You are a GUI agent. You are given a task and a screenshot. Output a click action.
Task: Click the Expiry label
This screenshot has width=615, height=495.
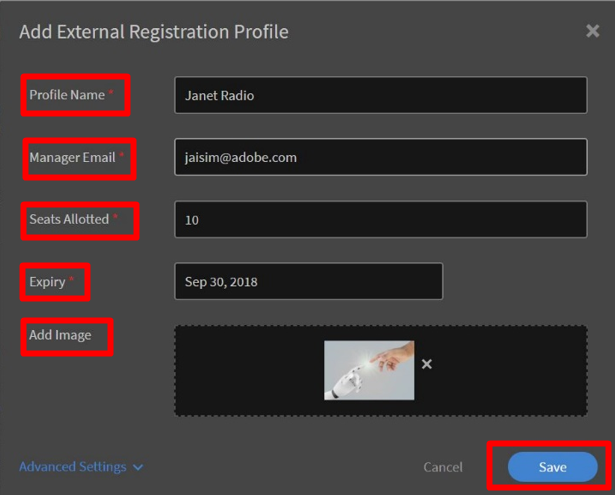pyautogui.click(x=47, y=282)
